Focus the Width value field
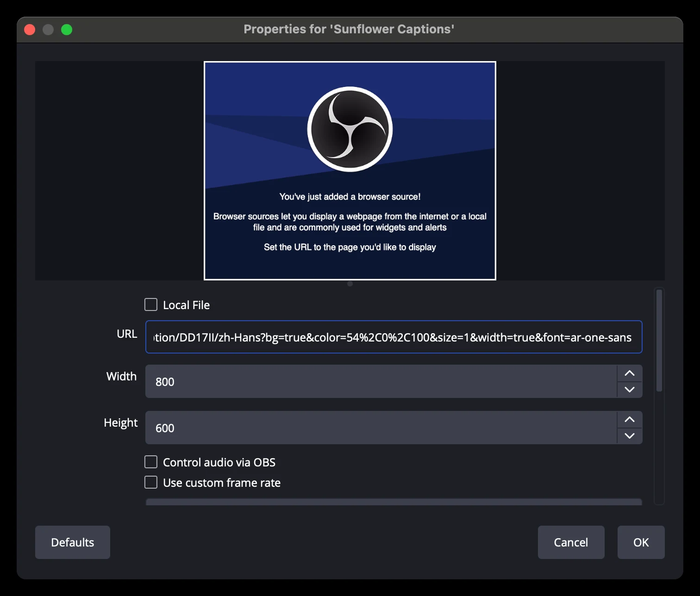700x596 pixels. pos(381,381)
